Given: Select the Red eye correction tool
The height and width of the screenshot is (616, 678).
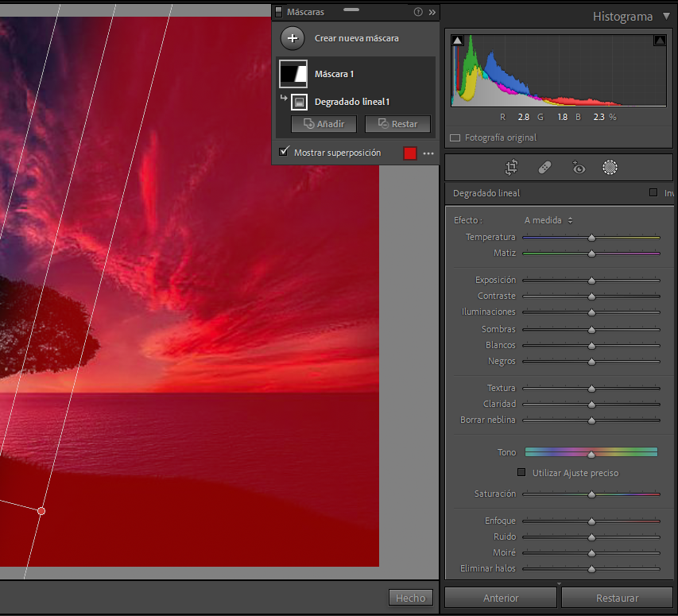Looking at the screenshot, I should click(578, 167).
